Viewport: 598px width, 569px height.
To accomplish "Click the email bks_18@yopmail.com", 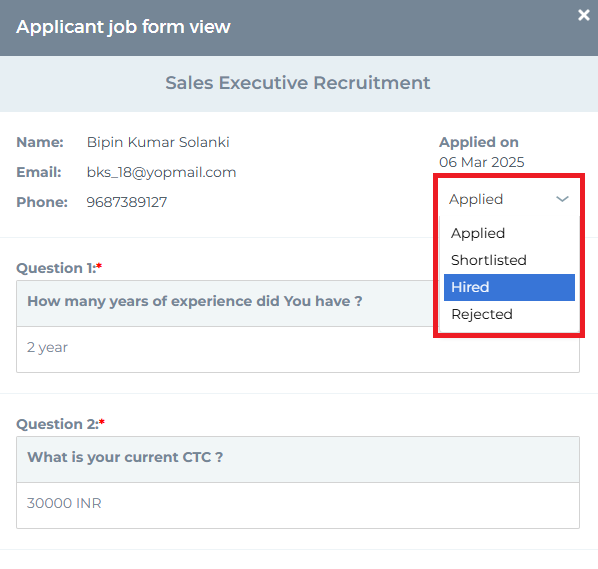I will coord(161,172).
